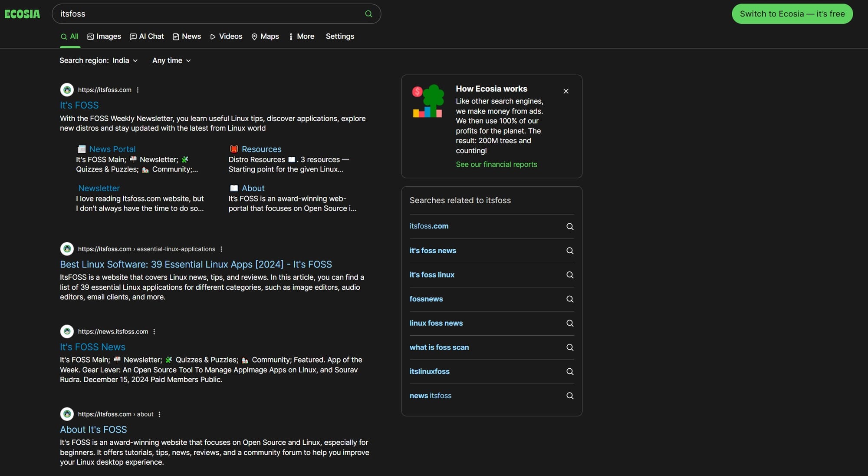
Task: Click the search icon beside 'fossnews'
Action: [x=569, y=299]
